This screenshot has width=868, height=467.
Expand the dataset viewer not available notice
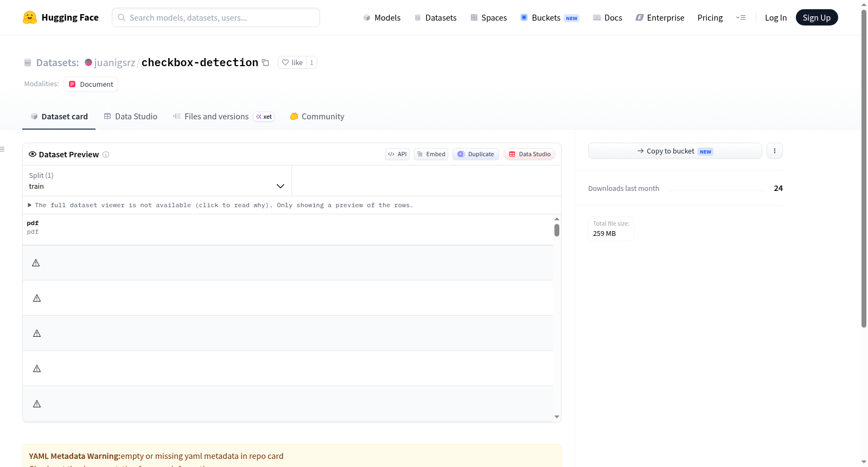pyautogui.click(x=220, y=205)
